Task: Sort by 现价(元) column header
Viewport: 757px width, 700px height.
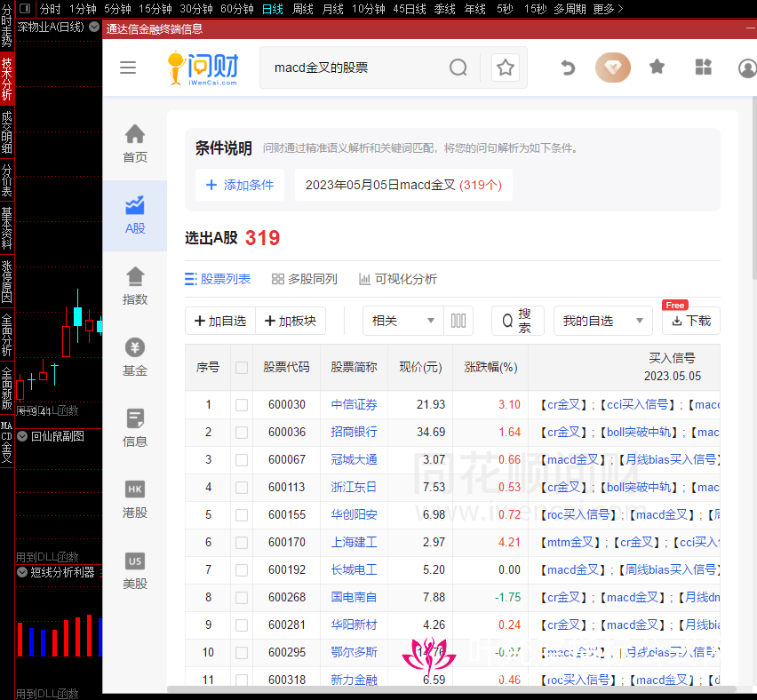Action: click(x=420, y=368)
